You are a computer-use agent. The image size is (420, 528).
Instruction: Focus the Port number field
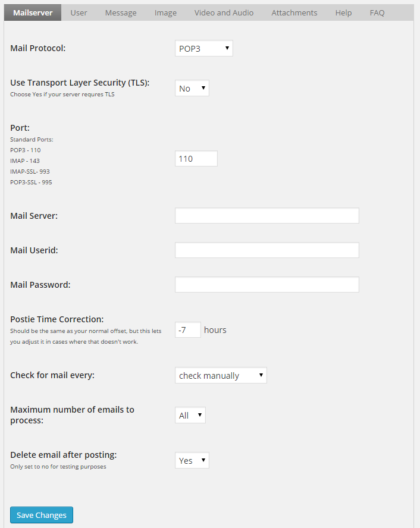(x=196, y=159)
